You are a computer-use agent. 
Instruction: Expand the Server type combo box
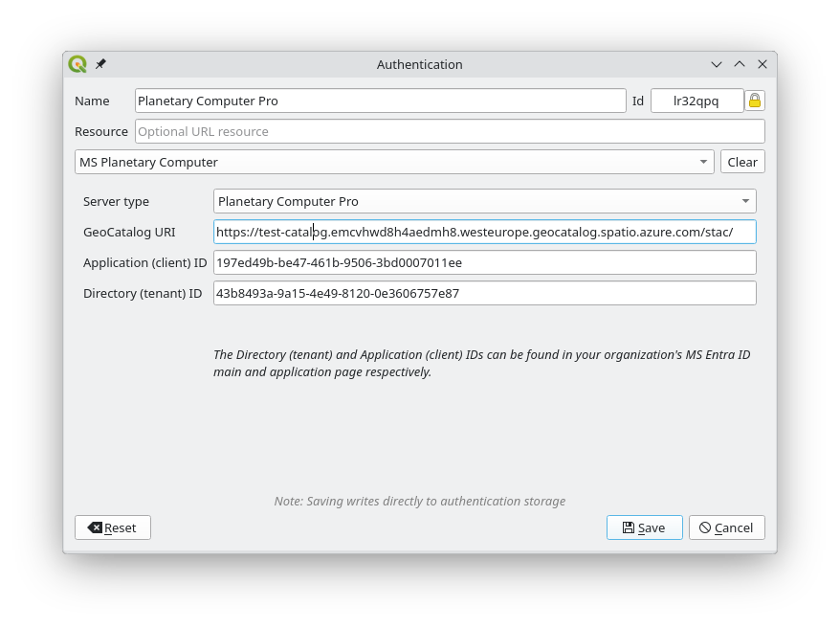click(x=484, y=201)
